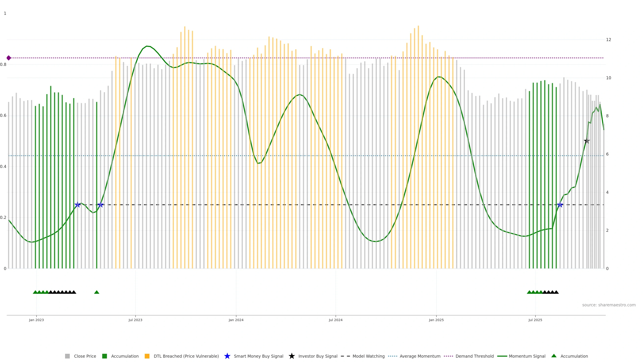Click the Jul 2023 axis tick label
Image resolution: width=644 pixels, height=362 pixels.
click(x=135, y=320)
